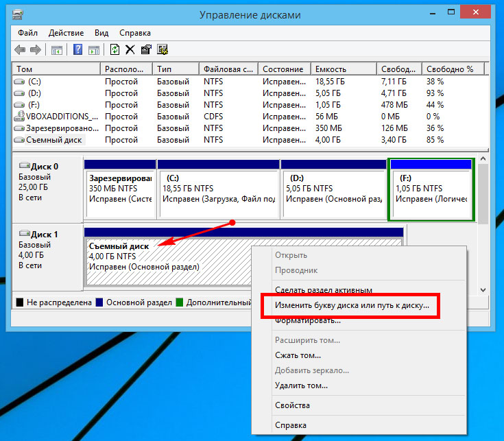Screen dimensions: 504x441
Task: Select the (F:) volume drive icon
Action: tap(19, 105)
